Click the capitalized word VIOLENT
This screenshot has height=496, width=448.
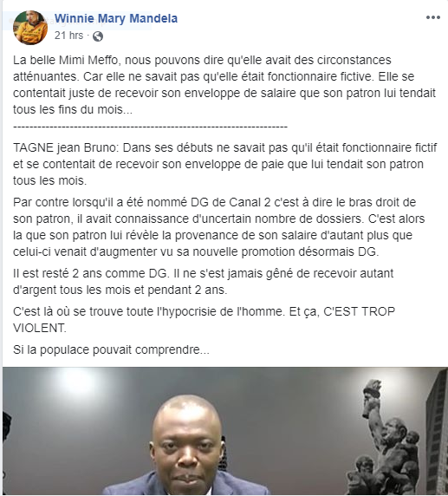pos(40,328)
